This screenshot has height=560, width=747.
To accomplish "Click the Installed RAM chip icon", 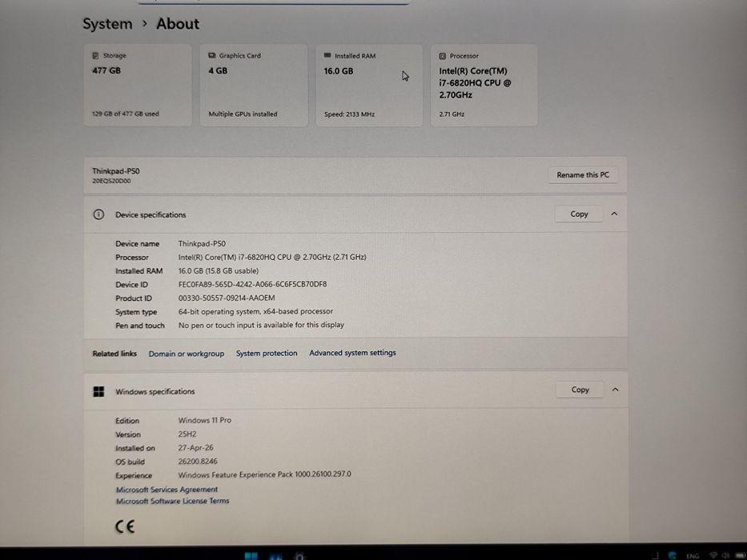I will [327, 56].
